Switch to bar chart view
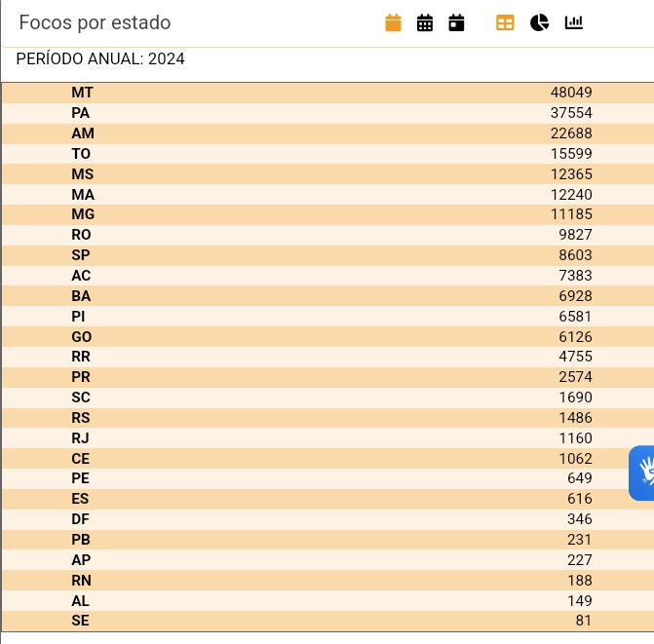Viewport: 654px width, 644px height. coord(573,22)
